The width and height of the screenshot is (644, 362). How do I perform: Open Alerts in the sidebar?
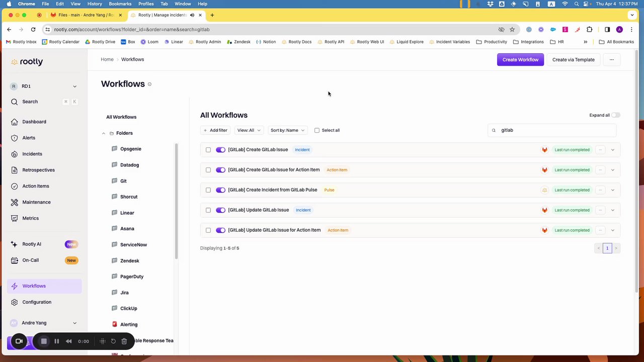pyautogui.click(x=29, y=138)
